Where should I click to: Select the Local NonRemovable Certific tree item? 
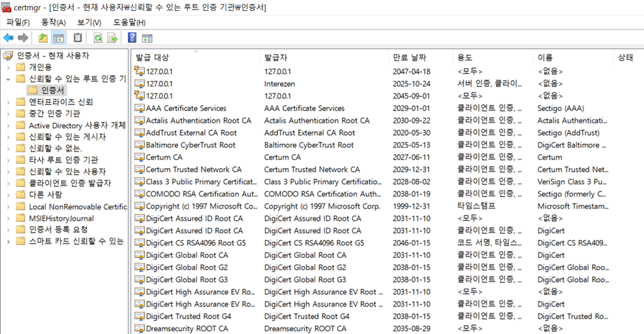[77, 207]
